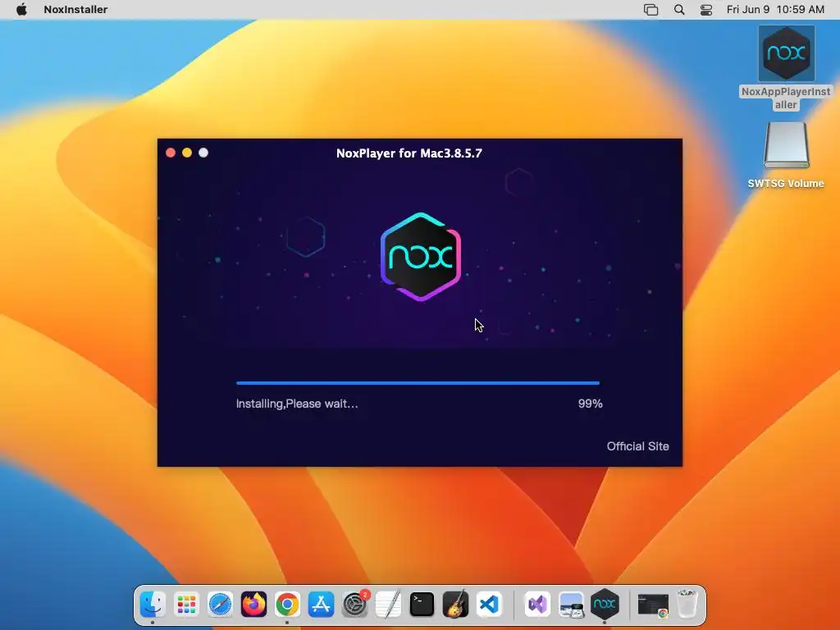Open Terminal from the dock
The image size is (840, 630).
click(422, 605)
